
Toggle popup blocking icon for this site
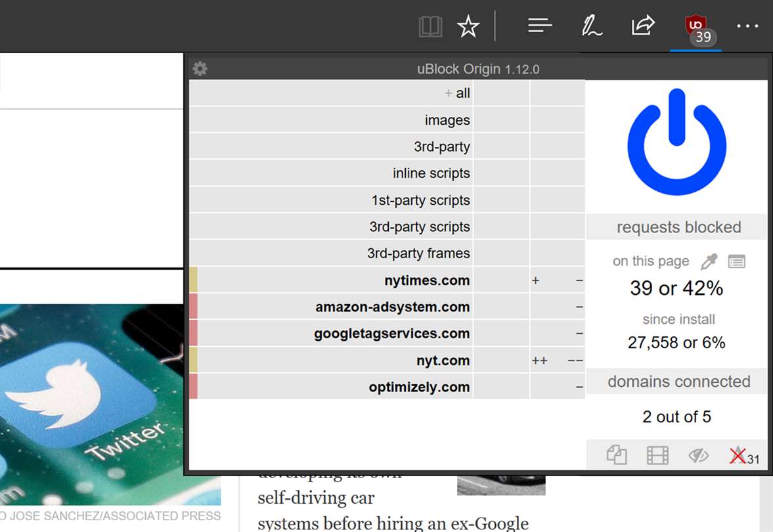(x=616, y=454)
